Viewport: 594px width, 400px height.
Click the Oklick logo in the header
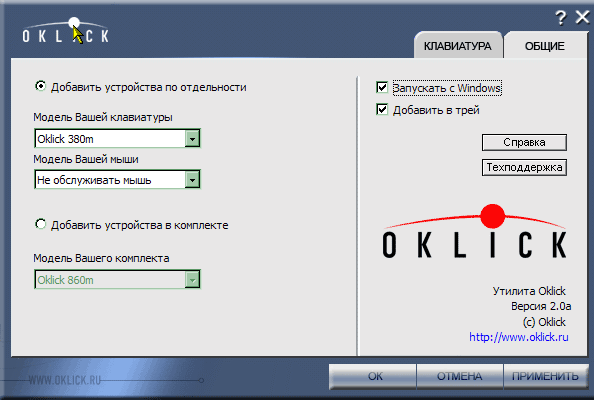[66, 31]
